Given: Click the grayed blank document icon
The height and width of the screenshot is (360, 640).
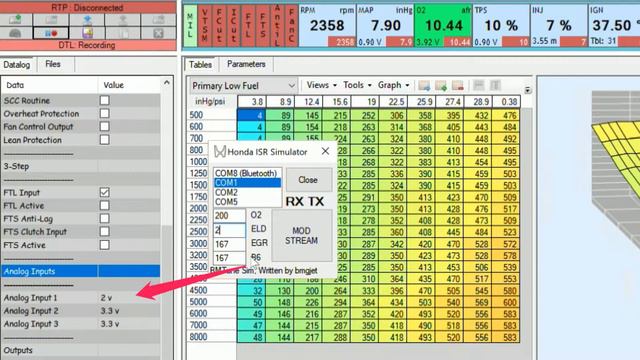Looking at the screenshot, I should [122, 33].
